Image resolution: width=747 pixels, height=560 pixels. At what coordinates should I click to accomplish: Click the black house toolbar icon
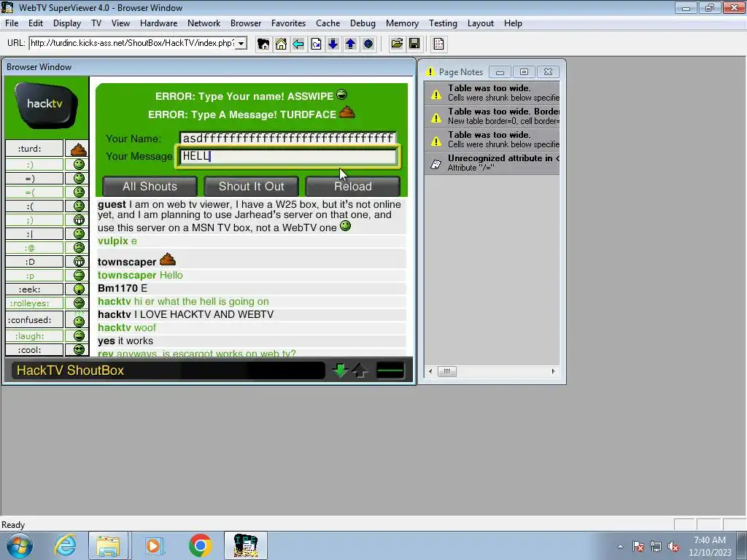click(263, 44)
